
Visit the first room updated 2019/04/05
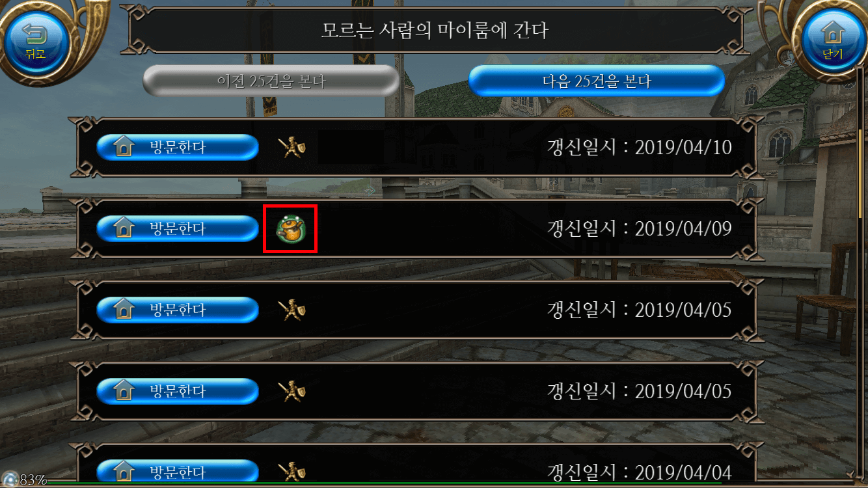click(x=178, y=310)
